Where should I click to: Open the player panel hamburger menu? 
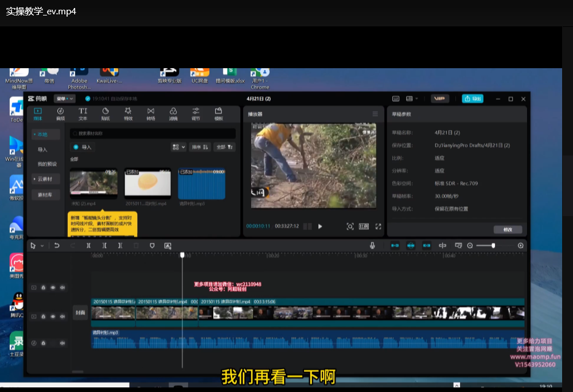coord(375,114)
